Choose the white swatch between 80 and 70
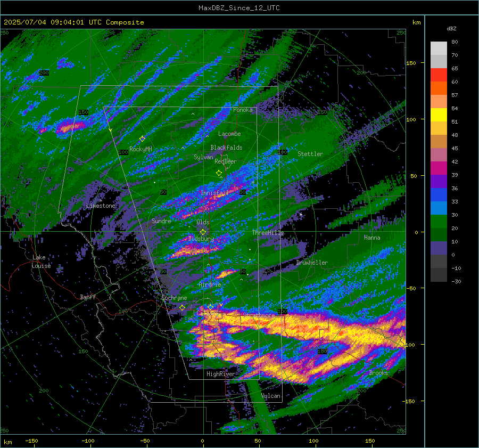 (x=439, y=48)
